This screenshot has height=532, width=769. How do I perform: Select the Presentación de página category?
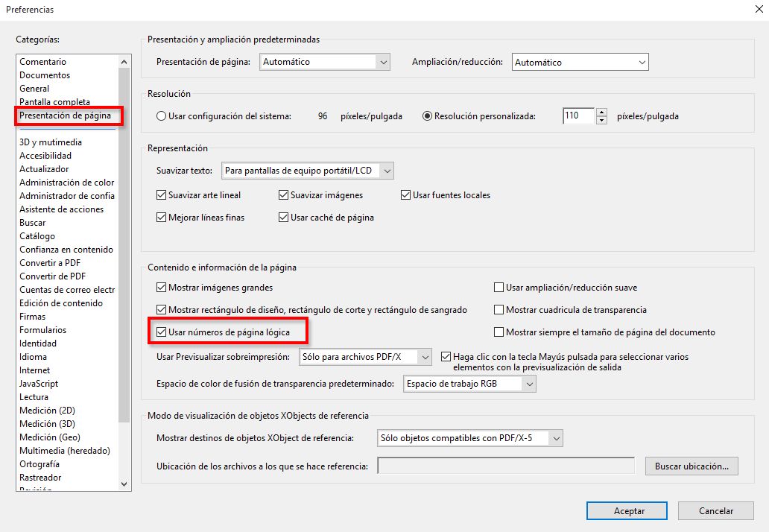tap(66, 115)
